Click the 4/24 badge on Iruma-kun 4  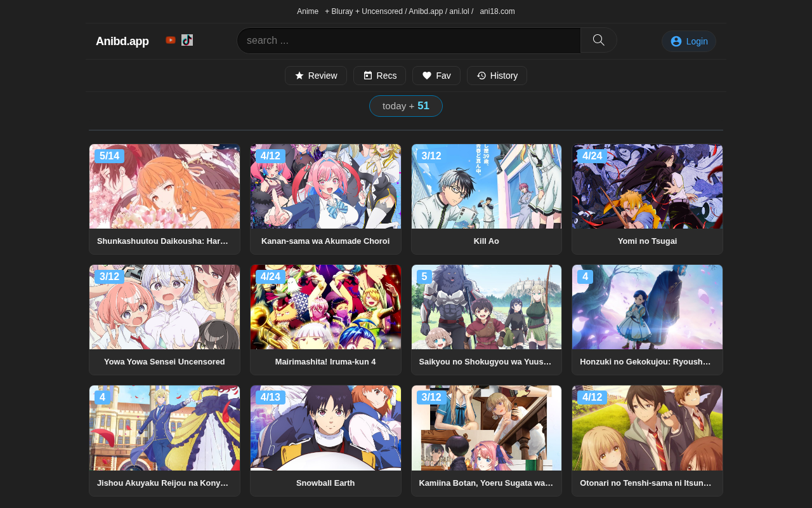(270, 277)
